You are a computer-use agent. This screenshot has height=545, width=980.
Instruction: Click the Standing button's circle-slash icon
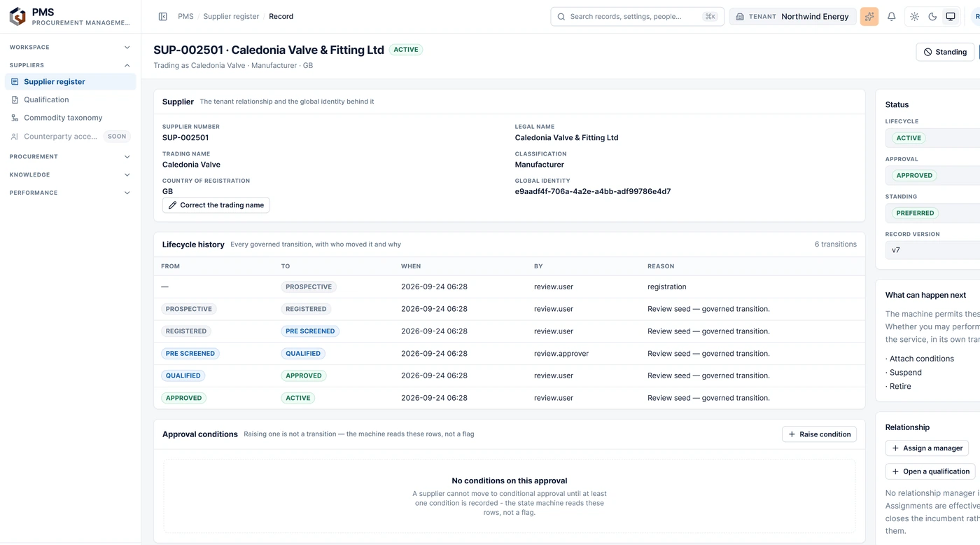(x=927, y=52)
